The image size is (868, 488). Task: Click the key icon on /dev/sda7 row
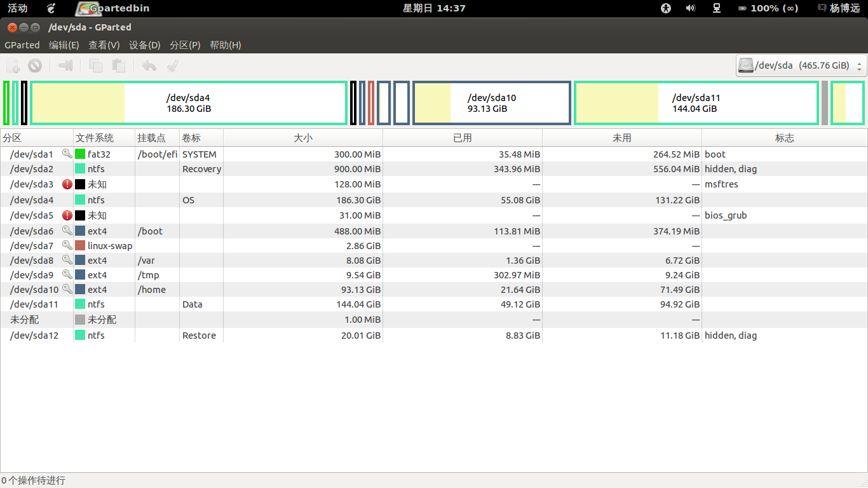coord(67,245)
